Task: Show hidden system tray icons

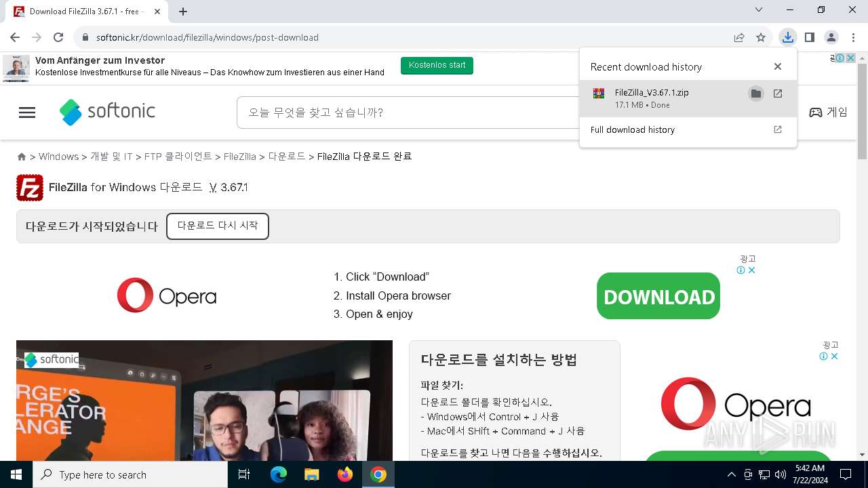Action: 732,474
